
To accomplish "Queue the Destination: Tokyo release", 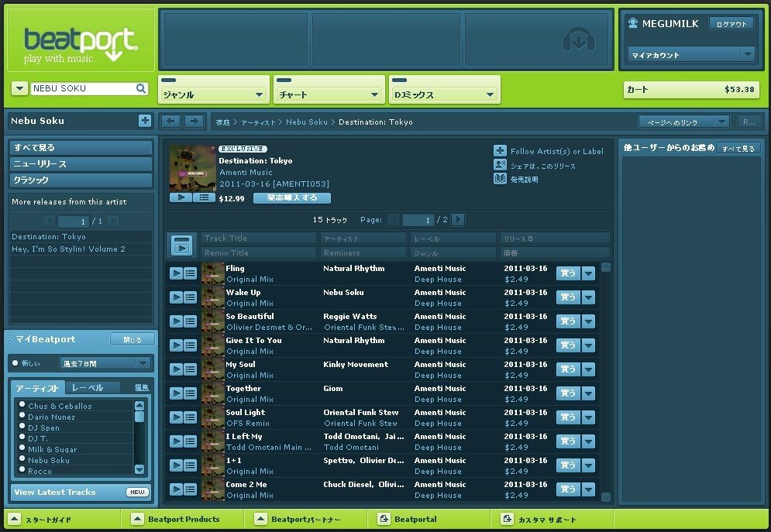I will [x=204, y=197].
